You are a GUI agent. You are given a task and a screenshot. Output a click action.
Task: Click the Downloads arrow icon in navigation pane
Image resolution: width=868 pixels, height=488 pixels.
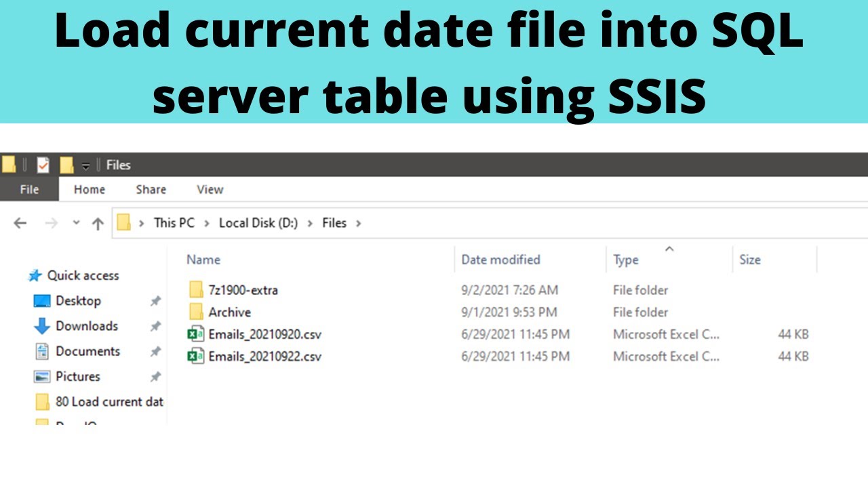(x=42, y=326)
